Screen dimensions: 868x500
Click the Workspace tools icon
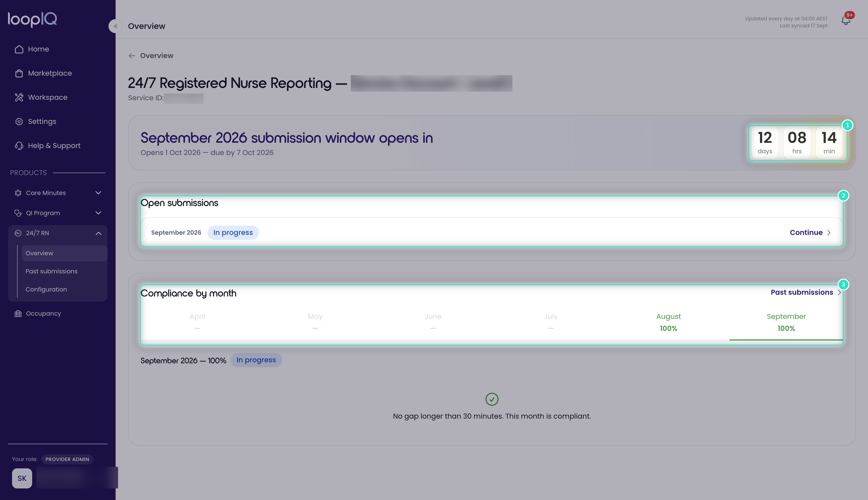click(x=19, y=97)
